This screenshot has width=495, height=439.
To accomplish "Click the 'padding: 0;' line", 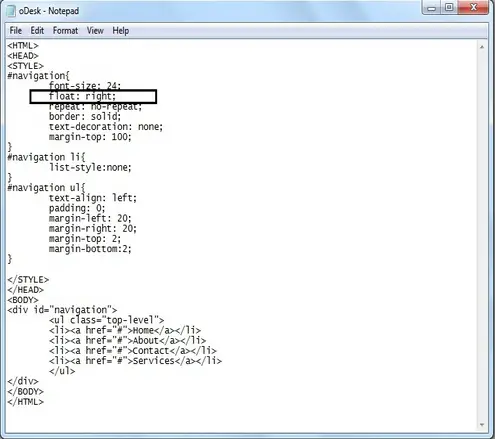I will coord(77,208).
